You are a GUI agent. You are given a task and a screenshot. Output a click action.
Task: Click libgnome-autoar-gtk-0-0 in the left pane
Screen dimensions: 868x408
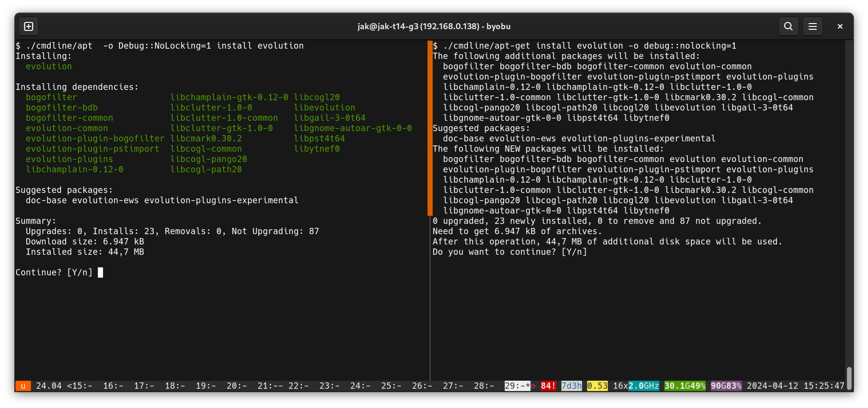(x=353, y=128)
